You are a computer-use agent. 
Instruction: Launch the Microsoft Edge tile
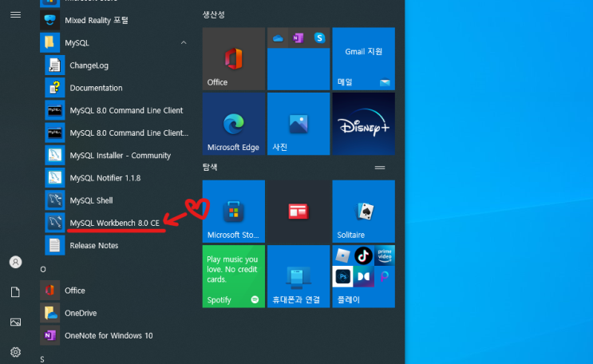coord(234,124)
